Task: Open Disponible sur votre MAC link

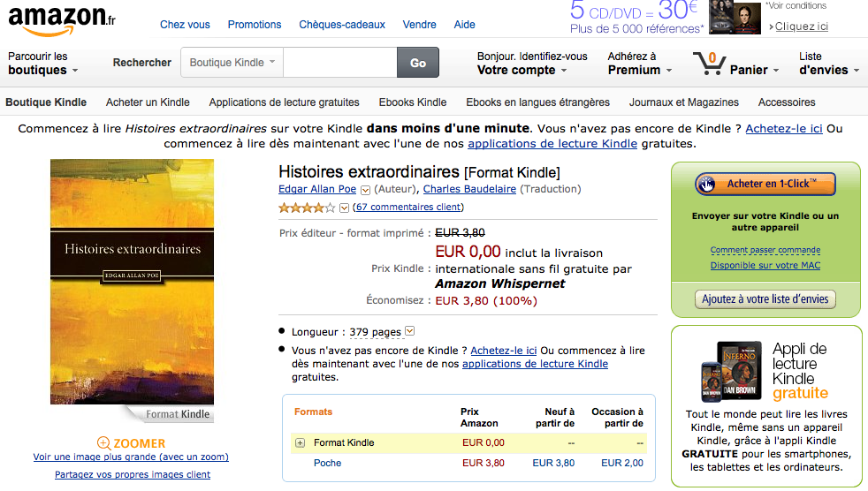Action: pos(765,266)
